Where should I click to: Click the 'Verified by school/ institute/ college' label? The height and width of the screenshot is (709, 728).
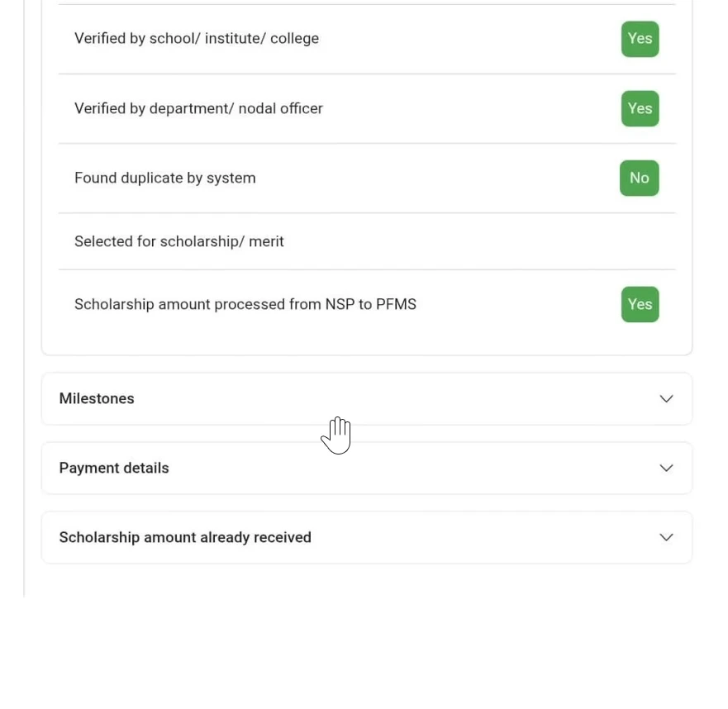[197, 38]
